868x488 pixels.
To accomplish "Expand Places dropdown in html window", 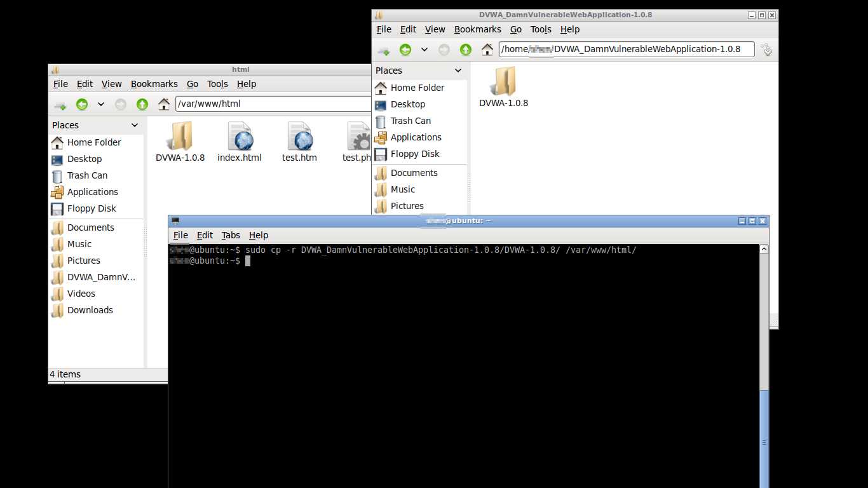I will click(134, 125).
